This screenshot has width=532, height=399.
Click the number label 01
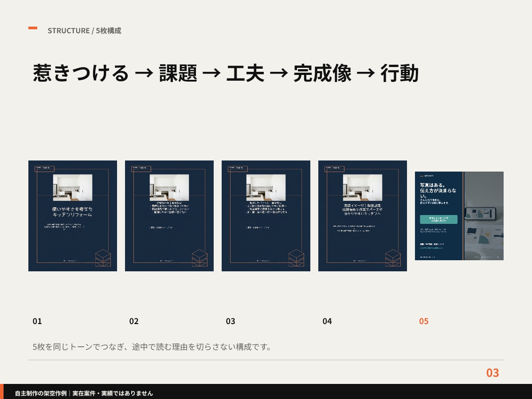tap(37, 321)
